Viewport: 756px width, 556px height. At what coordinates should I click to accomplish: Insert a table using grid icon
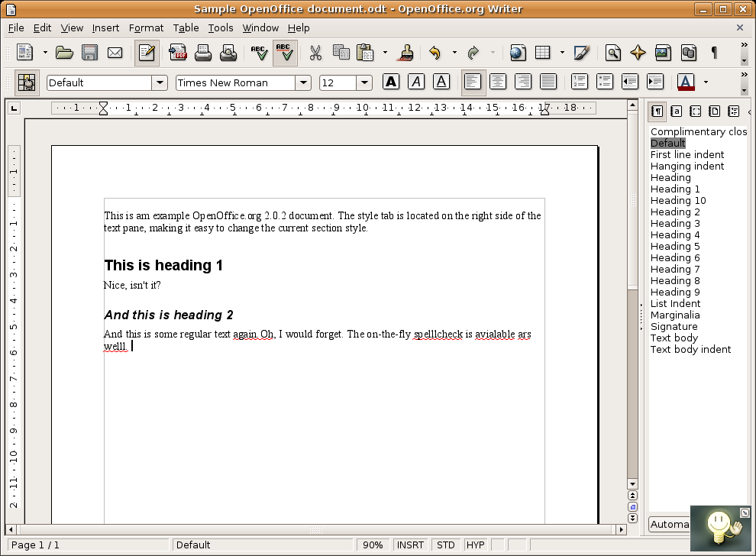click(x=543, y=53)
